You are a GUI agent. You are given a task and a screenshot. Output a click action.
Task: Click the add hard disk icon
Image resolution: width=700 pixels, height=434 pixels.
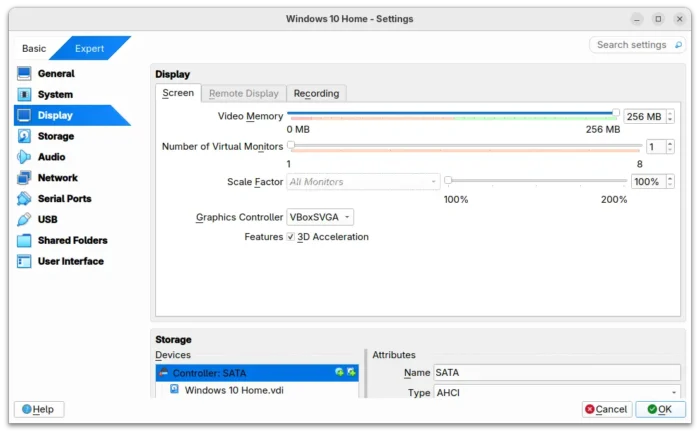pyautogui.click(x=351, y=372)
